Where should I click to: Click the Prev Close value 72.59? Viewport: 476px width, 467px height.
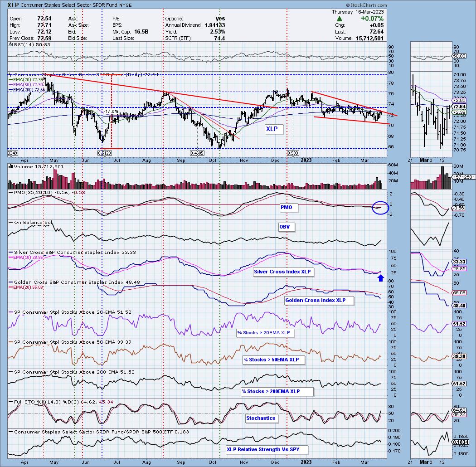click(x=44, y=38)
